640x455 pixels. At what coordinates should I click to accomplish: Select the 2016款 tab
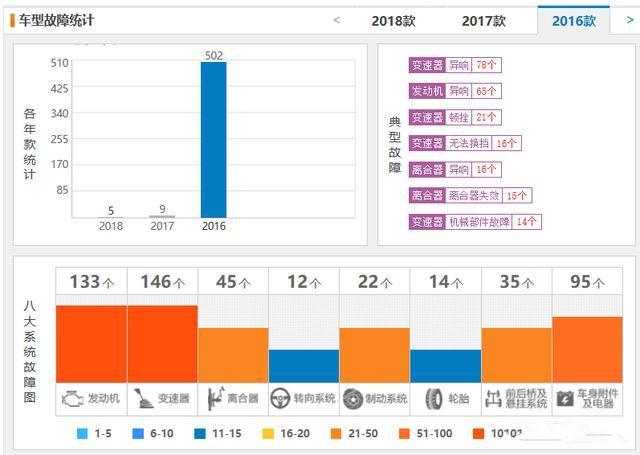coord(573,21)
